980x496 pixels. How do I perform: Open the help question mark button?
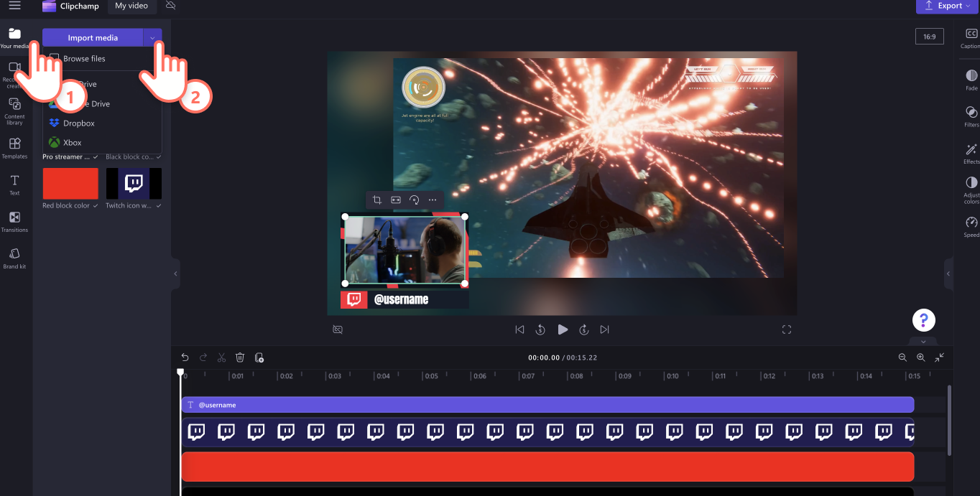tap(923, 320)
